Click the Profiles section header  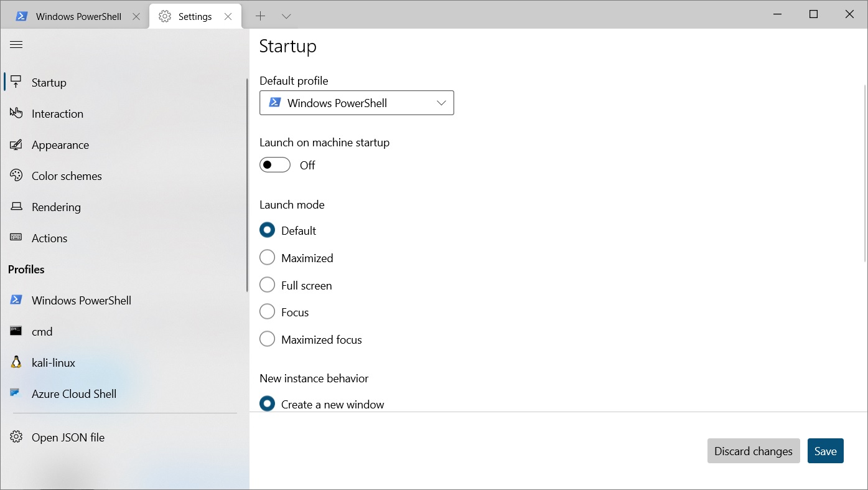(x=26, y=269)
